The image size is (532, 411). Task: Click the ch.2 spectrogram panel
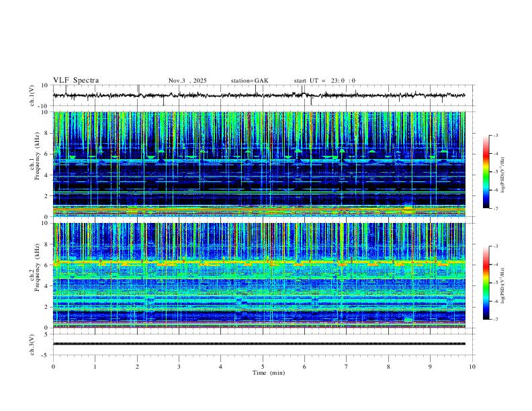(259, 275)
